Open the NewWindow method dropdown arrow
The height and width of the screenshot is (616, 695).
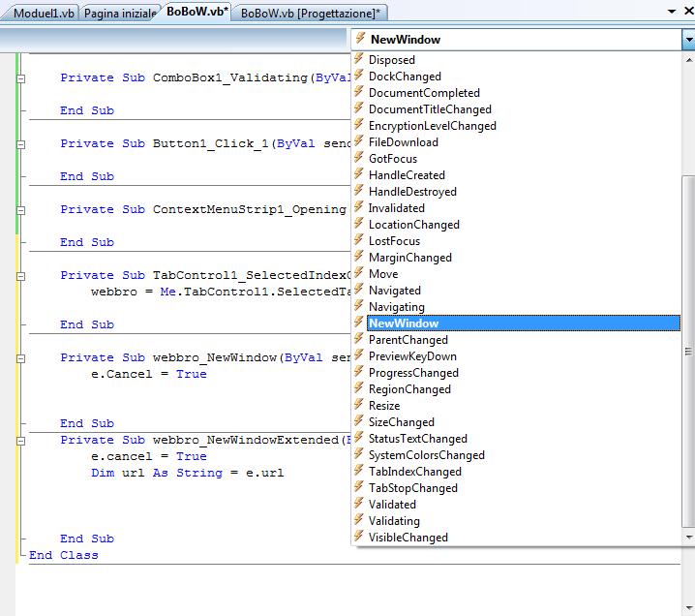[x=688, y=40]
